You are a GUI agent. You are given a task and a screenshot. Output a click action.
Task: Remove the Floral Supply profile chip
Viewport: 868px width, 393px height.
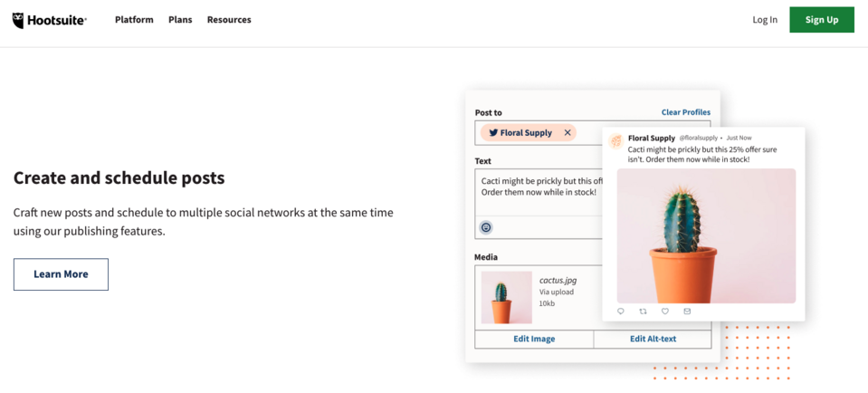click(568, 133)
